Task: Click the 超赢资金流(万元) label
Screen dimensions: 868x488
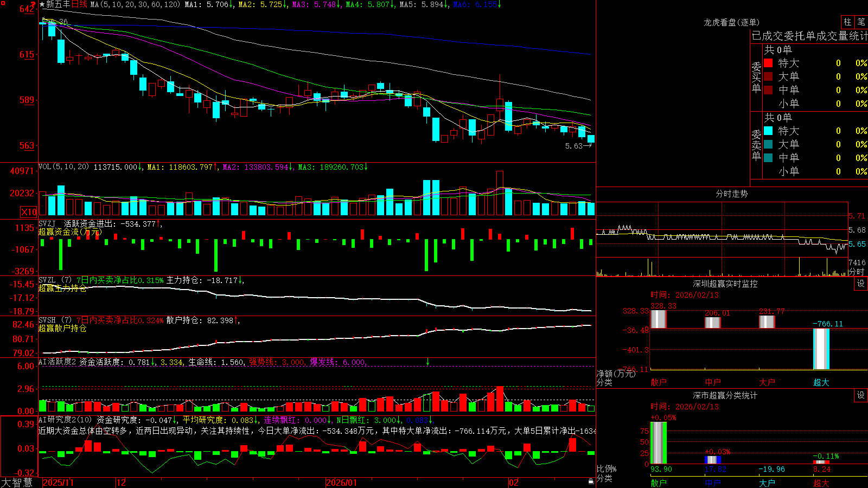Action: click(70, 232)
